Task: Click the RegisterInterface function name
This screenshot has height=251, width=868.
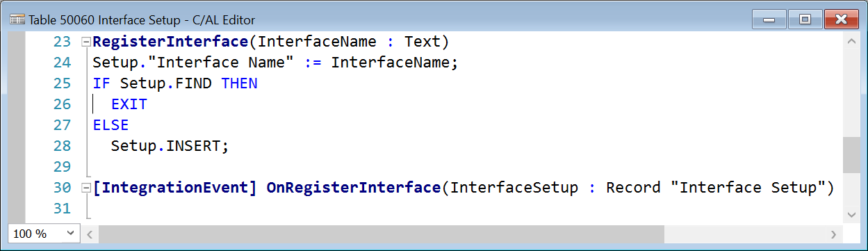Action: coord(170,42)
